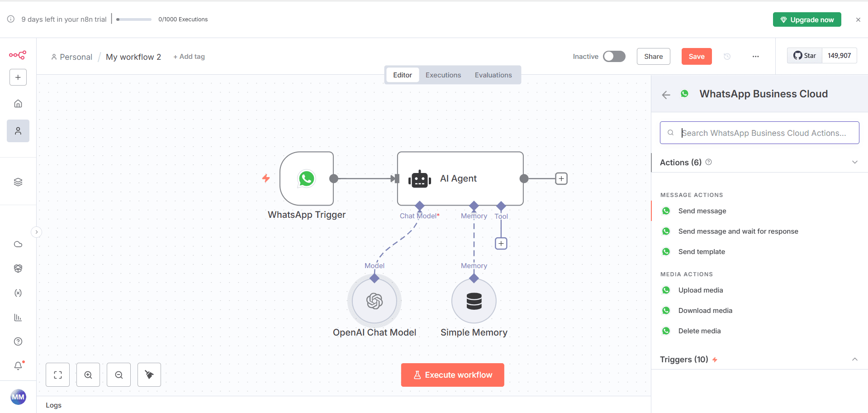Expand the Triggers (10) section

click(854, 359)
